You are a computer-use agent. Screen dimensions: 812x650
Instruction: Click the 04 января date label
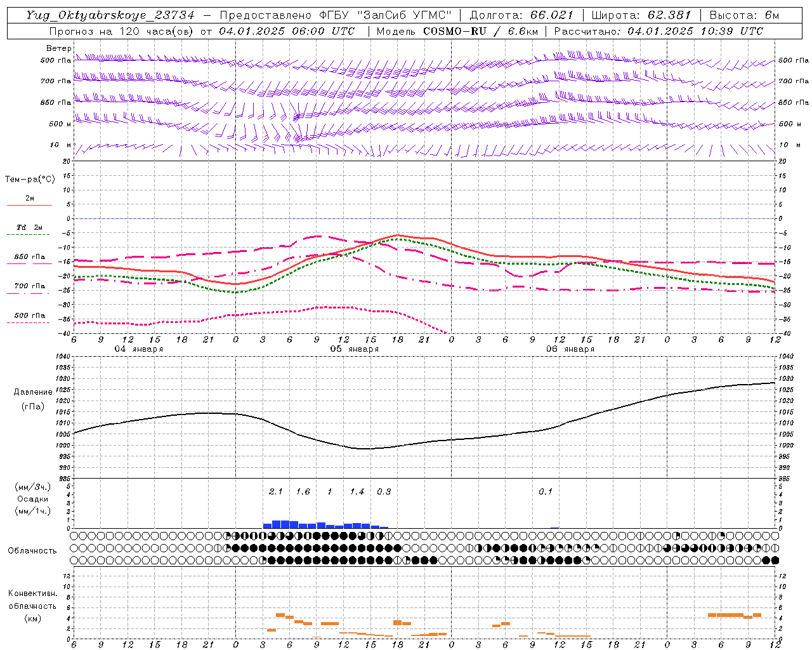[x=138, y=349]
